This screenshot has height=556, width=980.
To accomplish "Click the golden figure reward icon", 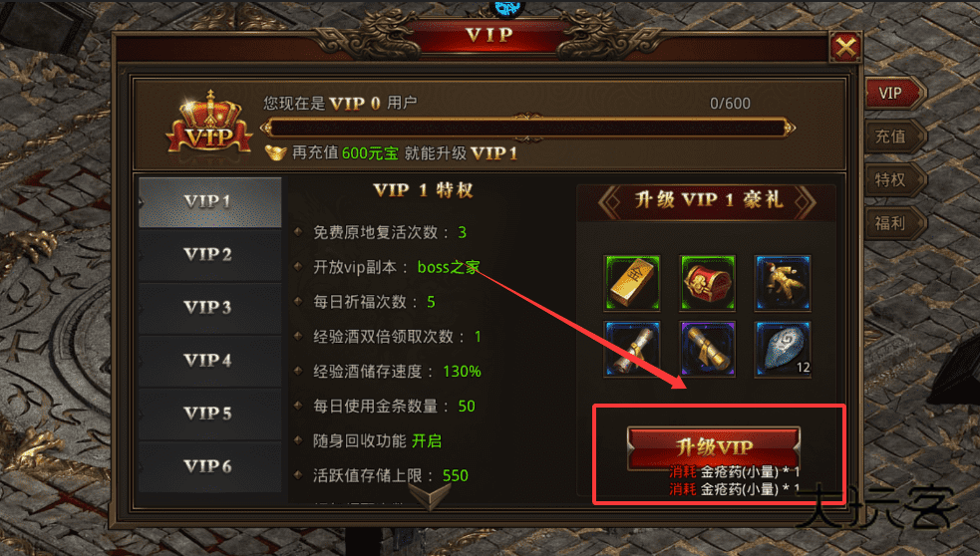I will click(x=783, y=282).
